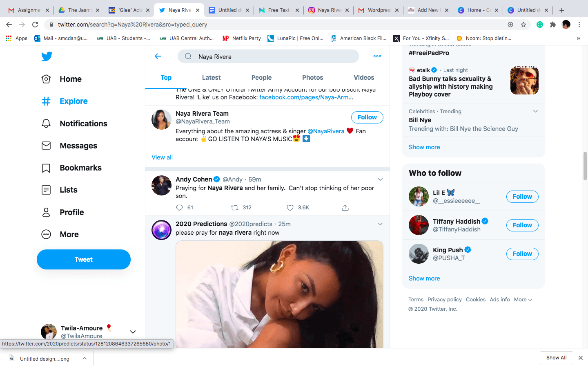Follow Naya Rivera Team account
This screenshot has width=588, height=368.
tap(367, 117)
